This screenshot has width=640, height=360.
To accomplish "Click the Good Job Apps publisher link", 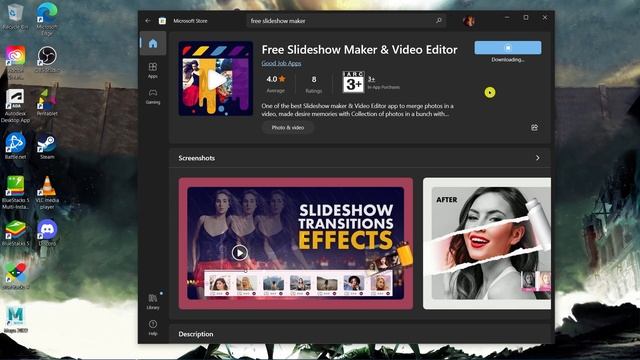I will point(281,63).
